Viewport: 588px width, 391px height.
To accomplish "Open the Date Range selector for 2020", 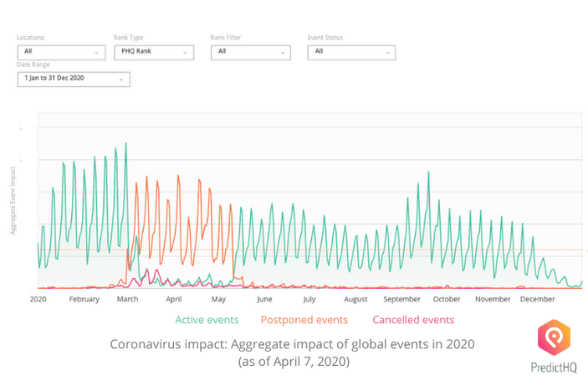I will pyautogui.click(x=74, y=79).
